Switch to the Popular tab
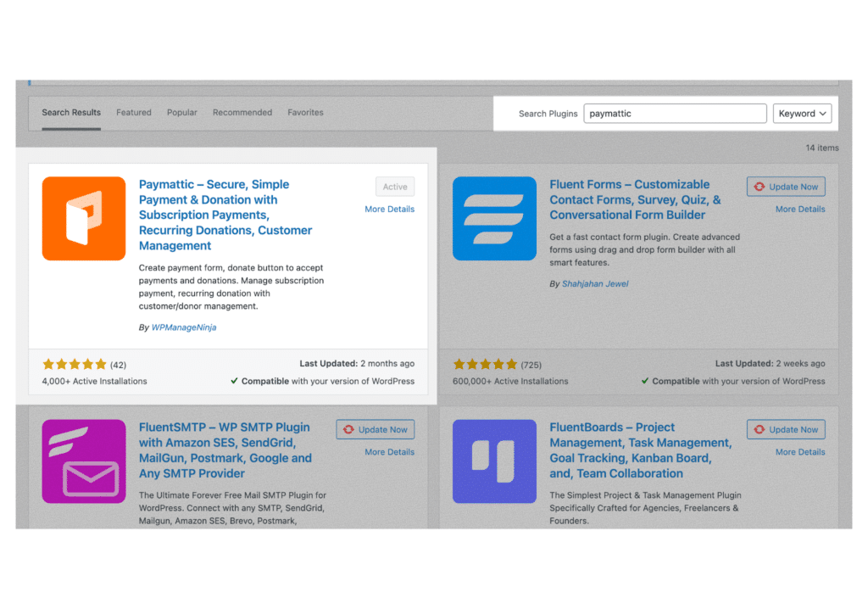Image resolution: width=868 pixels, height=609 pixels. tap(181, 113)
